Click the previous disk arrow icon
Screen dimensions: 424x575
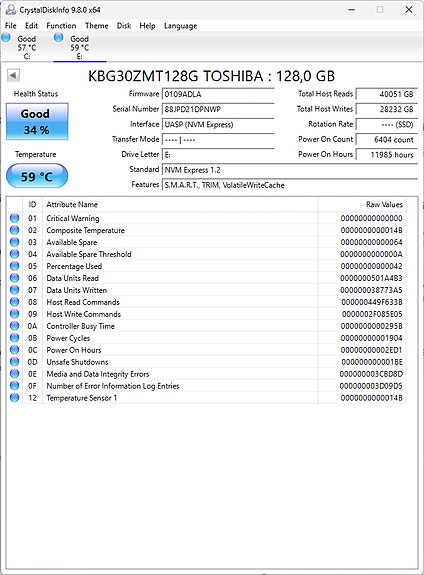pos(13,76)
